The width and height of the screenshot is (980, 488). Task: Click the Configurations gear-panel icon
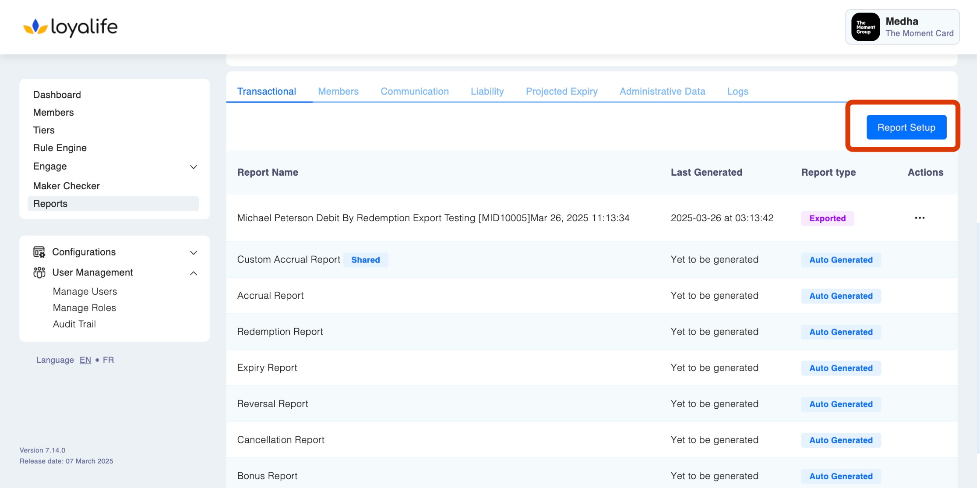pyautogui.click(x=39, y=252)
